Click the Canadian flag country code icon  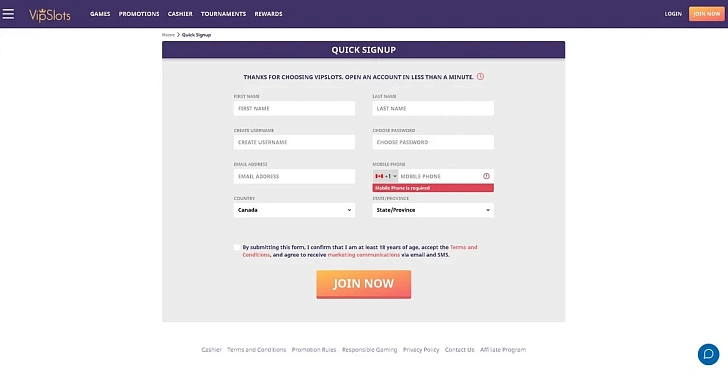click(379, 176)
